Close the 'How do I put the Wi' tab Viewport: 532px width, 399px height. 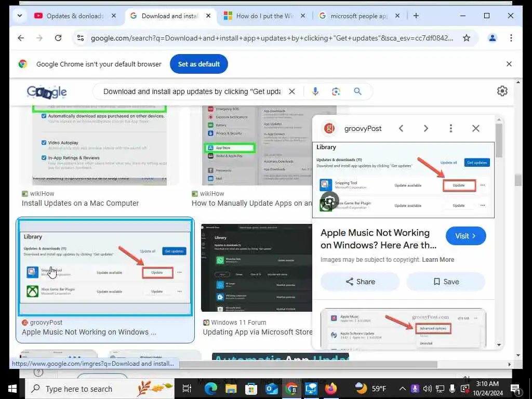click(x=303, y=16)
